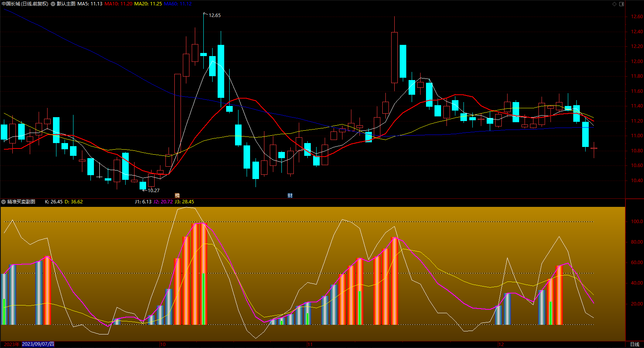Click the 2023年 year label on time axis
Viewport: 644px width, 348px height.
click(x=12, y=344)
